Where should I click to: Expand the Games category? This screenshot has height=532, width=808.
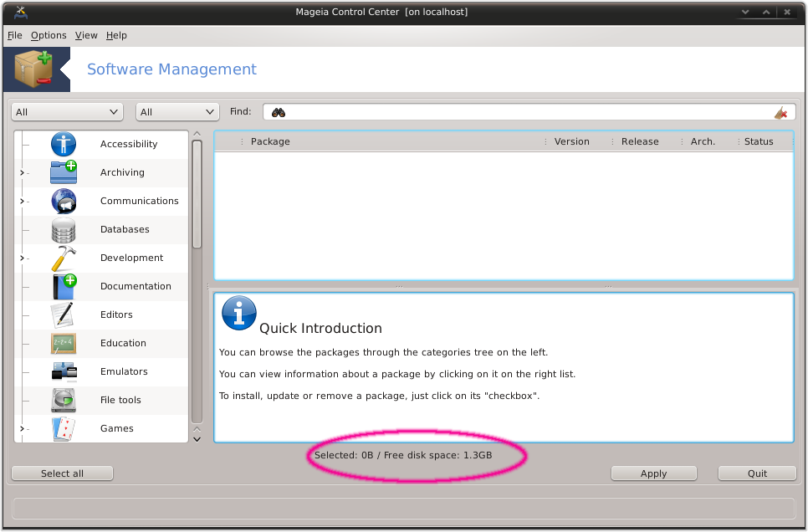(22, 428)
